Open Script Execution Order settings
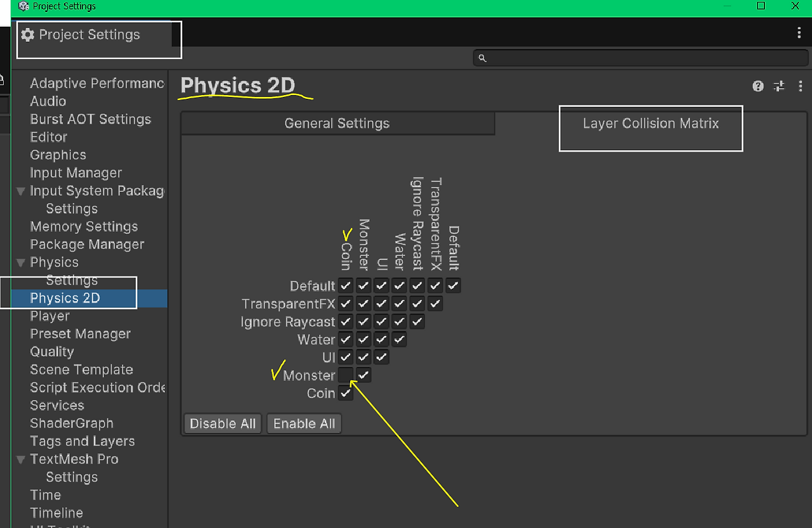This screenshot has height=528, width=812. tap(97, 387)
